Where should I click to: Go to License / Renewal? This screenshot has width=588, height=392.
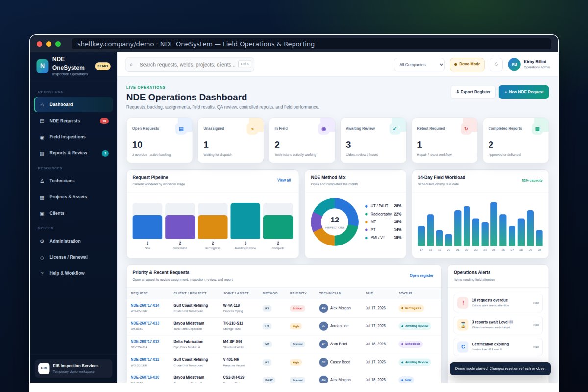(73, 257)
